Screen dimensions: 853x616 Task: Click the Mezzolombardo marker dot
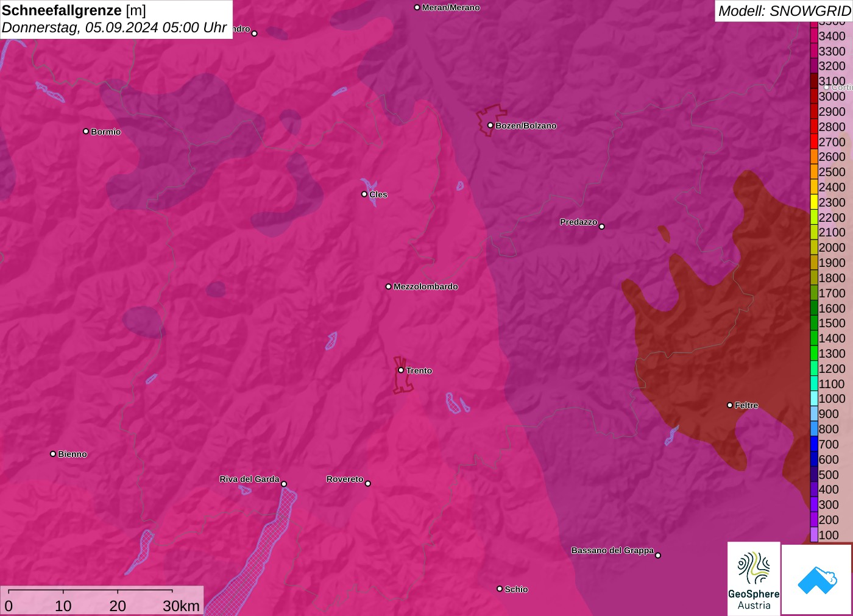point(389,286)
